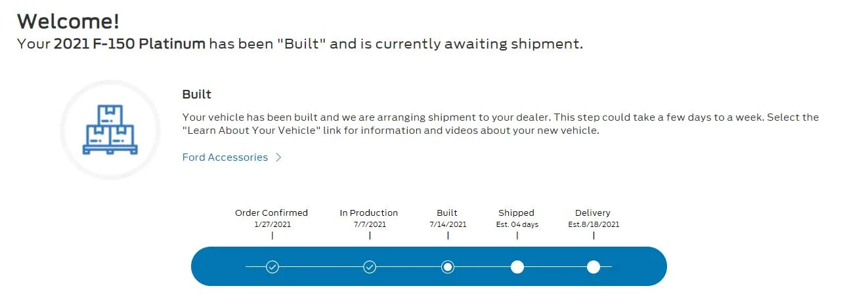Click the 1/27/2021 order date
This screenshot has height=307, width=868.
click(x=272, y=224)
